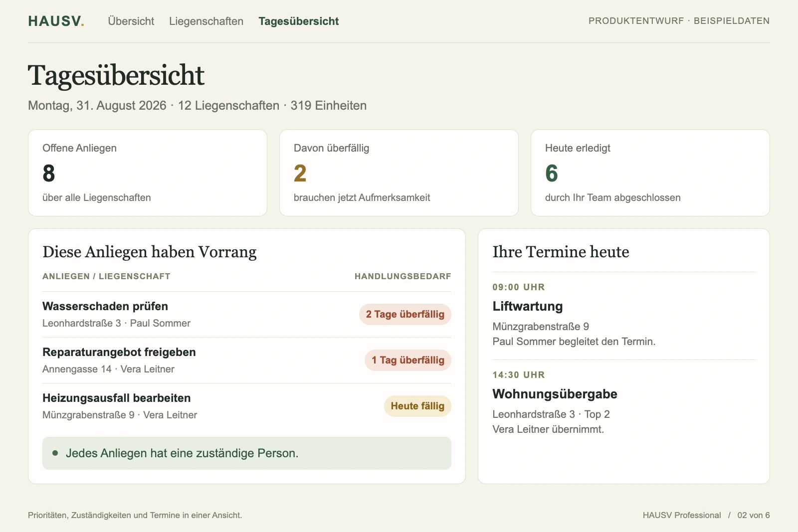Viewport: 798px width, 532px height.
Task: Open the Wasserschaden prüfen item
Action: pos(247,314)
